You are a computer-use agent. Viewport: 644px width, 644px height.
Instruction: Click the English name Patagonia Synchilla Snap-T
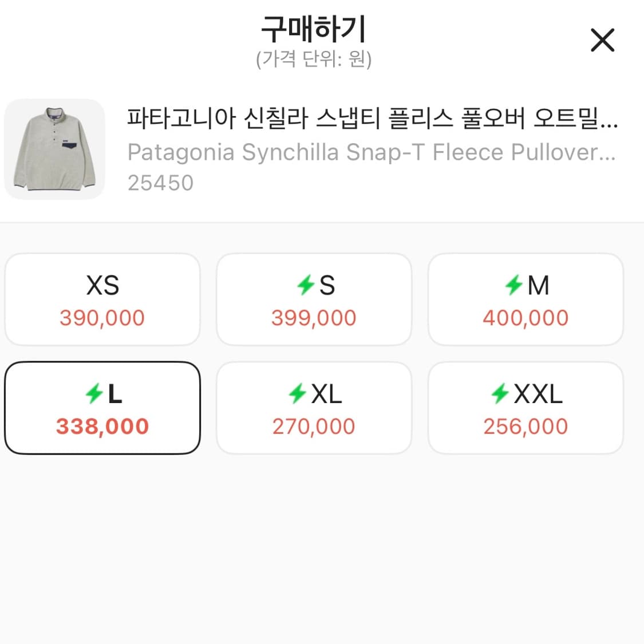pyautogui.click(x=372, y=152)
